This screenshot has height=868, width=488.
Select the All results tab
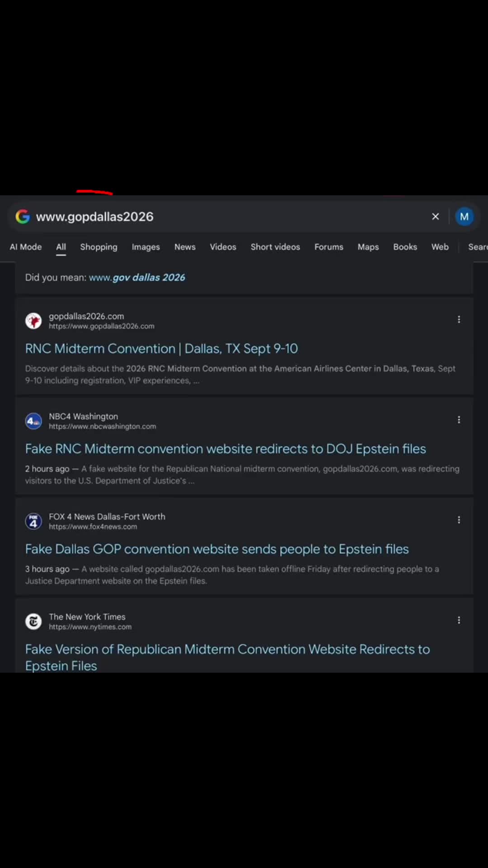pyautogui.click(x=61, y=247)
